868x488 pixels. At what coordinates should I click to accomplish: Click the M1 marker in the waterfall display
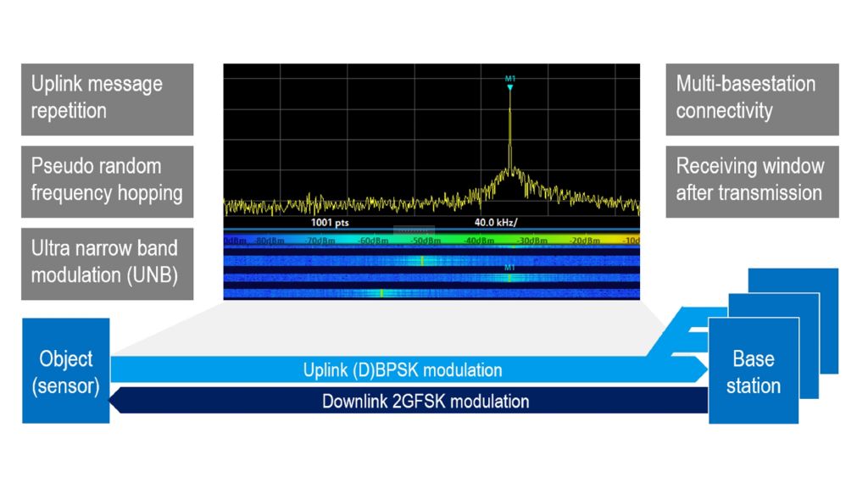[x=509, y=267]
